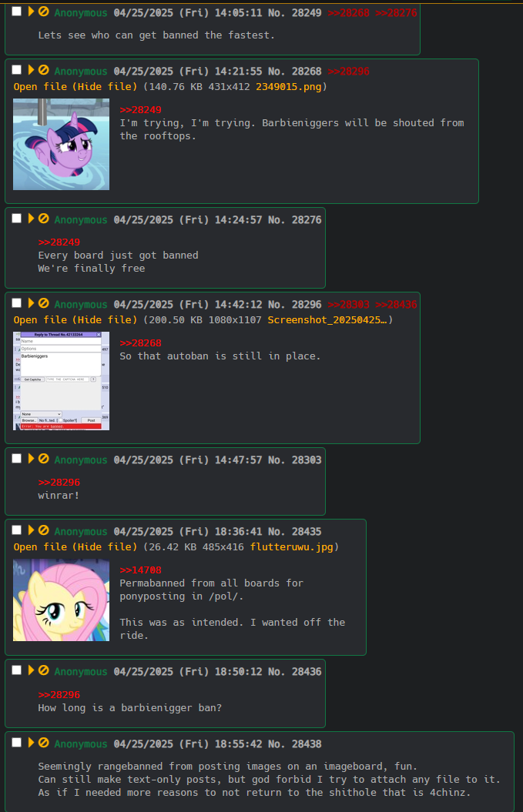Click the hide-post circle icon on post 28249
523x812 pixels.
(x=44, y=12)
